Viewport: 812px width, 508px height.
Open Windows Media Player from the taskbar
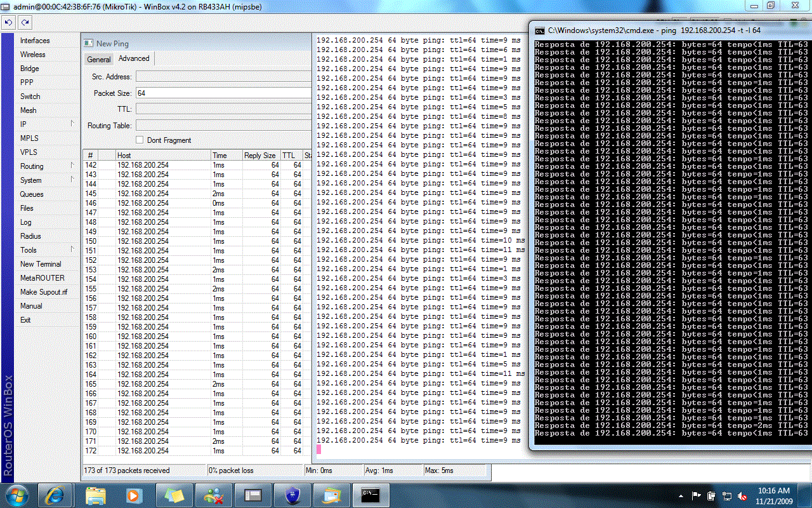(x=134, y=494)
